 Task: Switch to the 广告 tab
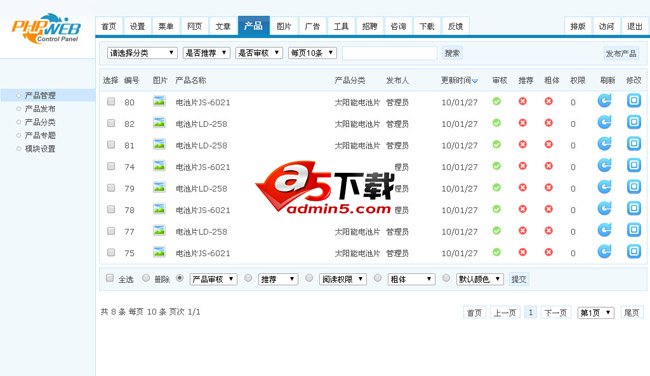coord(313,27)
